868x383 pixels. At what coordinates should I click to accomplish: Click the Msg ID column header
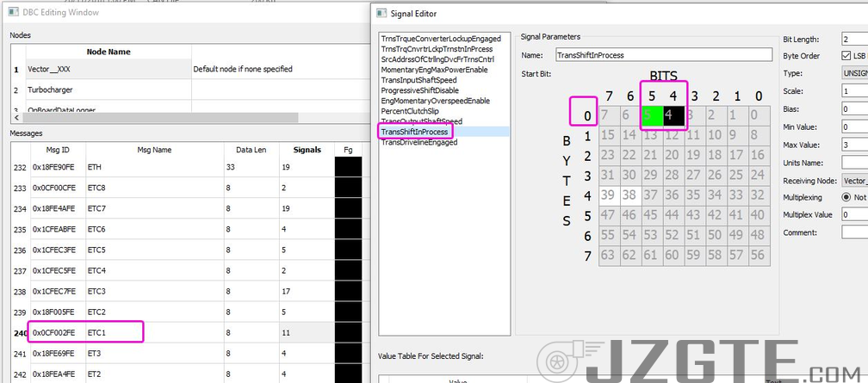[x=57, y=150]
